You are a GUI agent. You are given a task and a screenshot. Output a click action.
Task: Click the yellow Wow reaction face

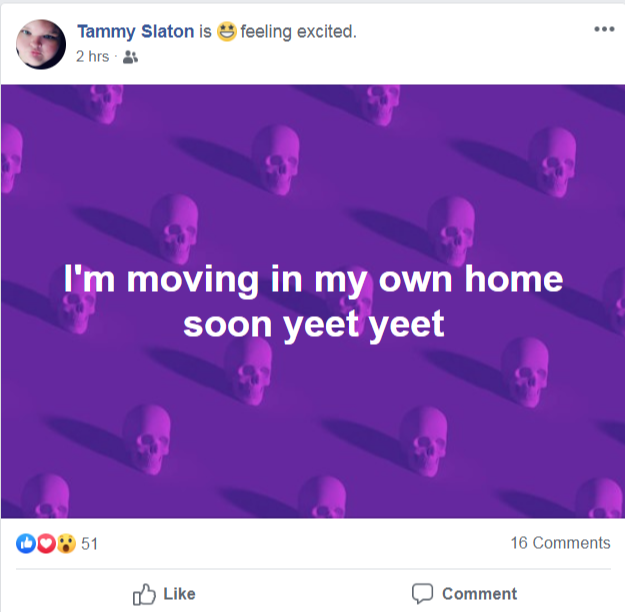click(66, 543)
